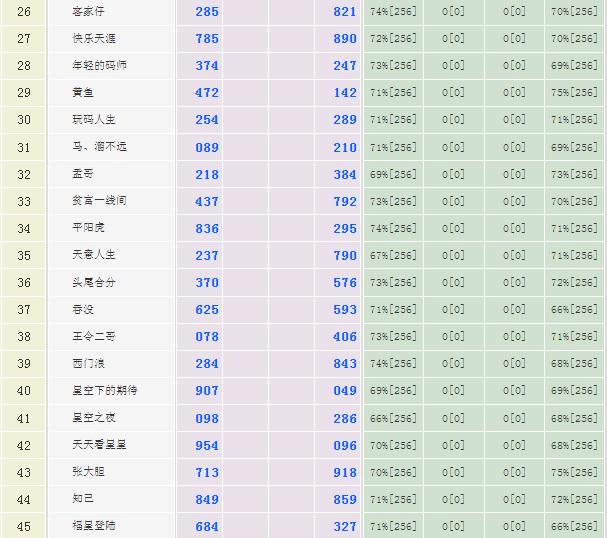Select the number 785 in row 27
Image resolution: width=607 pixels, height=538 pixels.
pyautogui.click(x=207, y=39)
